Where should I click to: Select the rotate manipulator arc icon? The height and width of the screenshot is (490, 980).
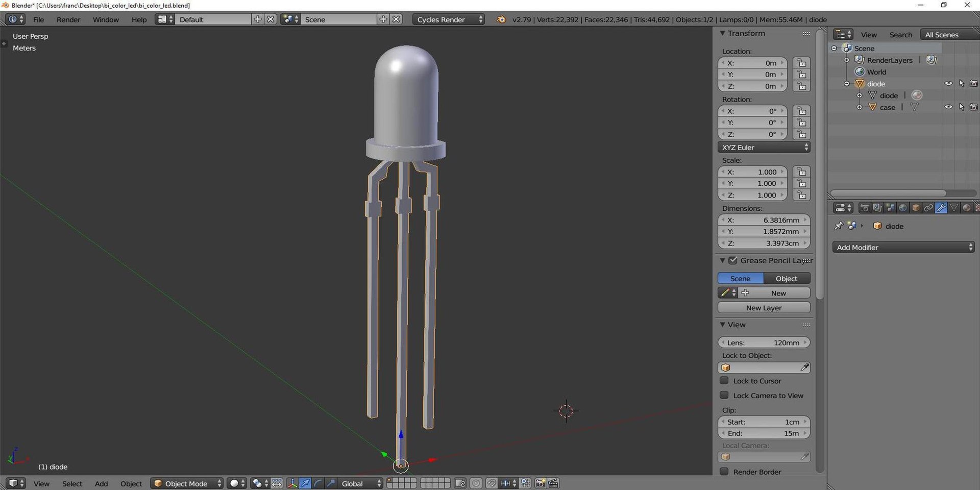coord(318,483)
